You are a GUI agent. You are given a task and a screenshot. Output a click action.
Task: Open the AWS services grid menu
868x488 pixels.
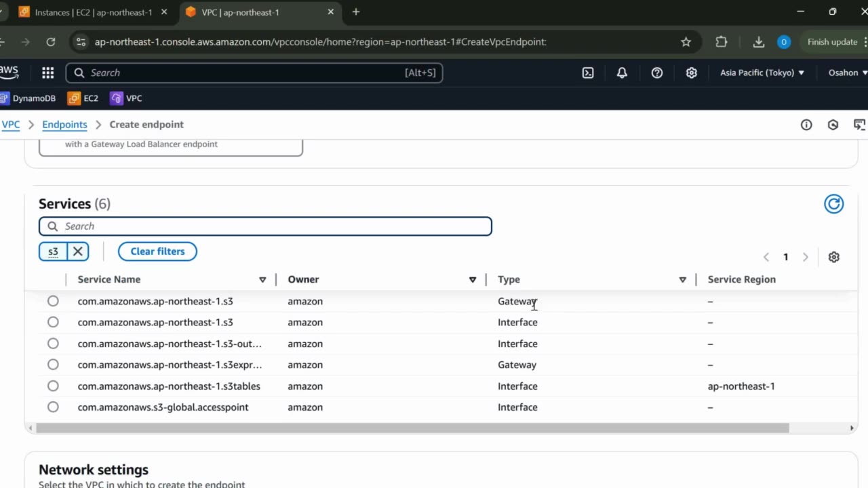(47, 73)
